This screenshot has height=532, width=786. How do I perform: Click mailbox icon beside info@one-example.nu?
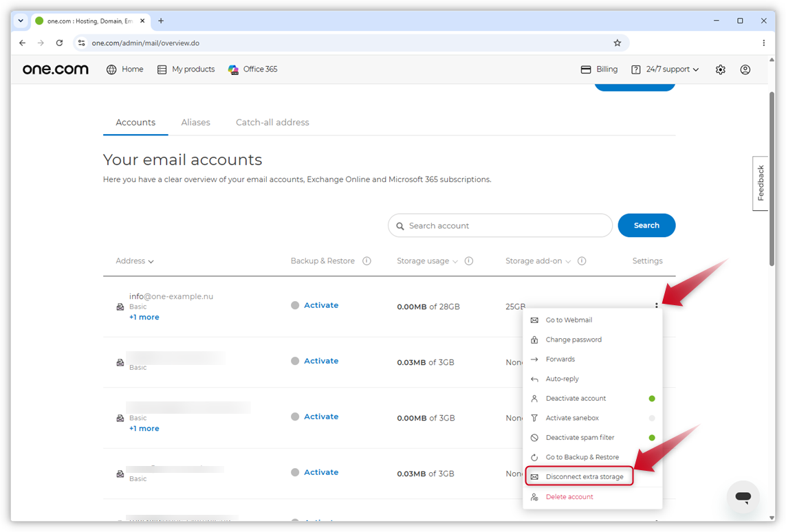[120, 307]
